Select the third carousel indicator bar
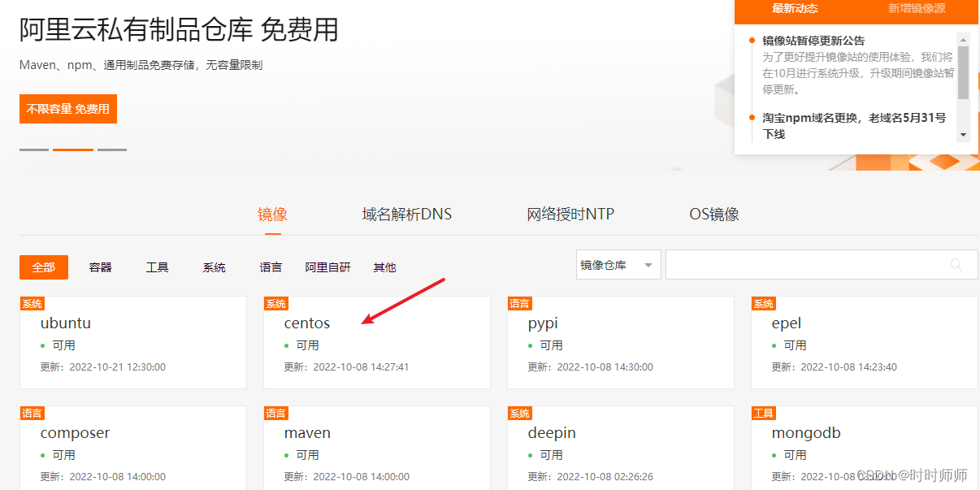The width and height of the screenshot is (980, 490). point(112,150)
